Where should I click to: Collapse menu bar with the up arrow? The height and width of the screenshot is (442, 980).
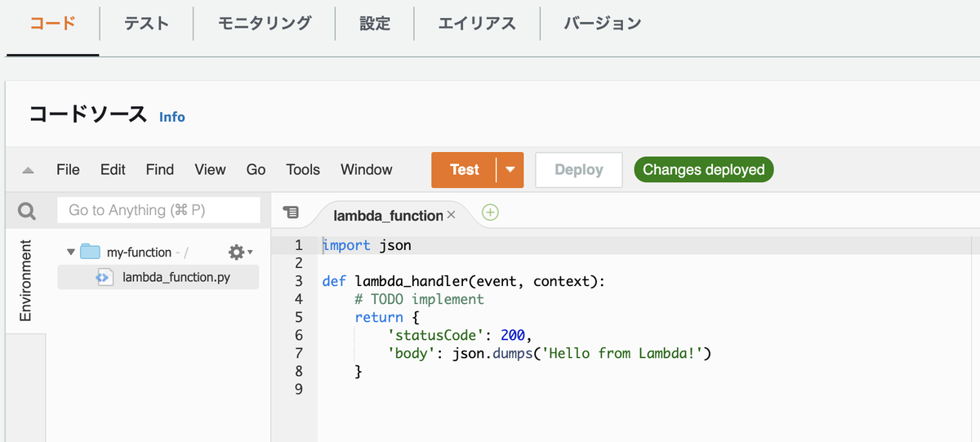(28, 171)
